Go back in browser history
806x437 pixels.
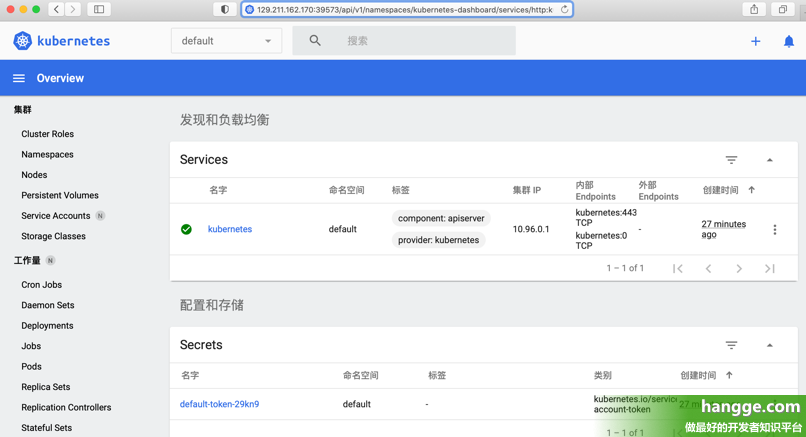[x=56, y=9]
